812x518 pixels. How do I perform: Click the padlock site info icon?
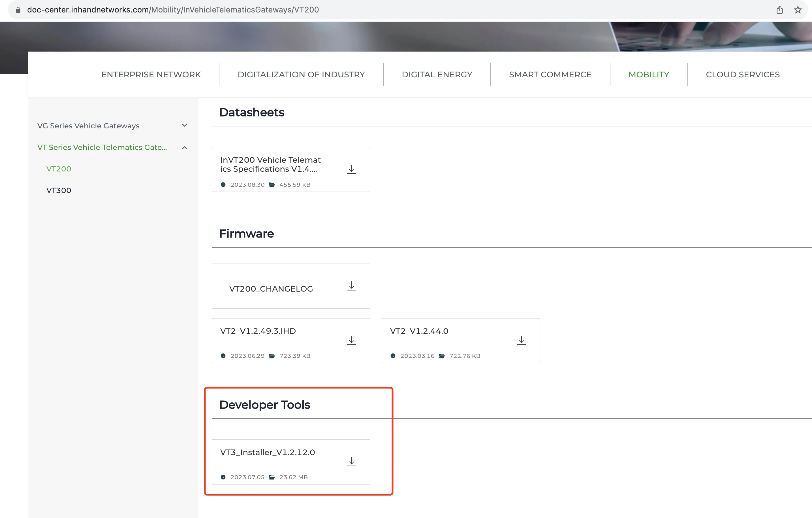coord(18,10)
